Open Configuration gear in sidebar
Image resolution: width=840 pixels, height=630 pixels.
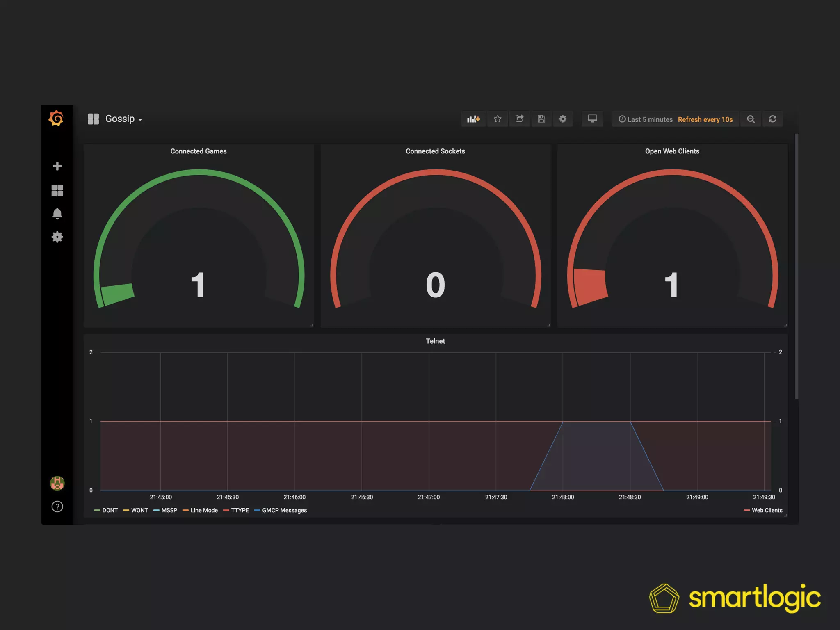(57, 237)
